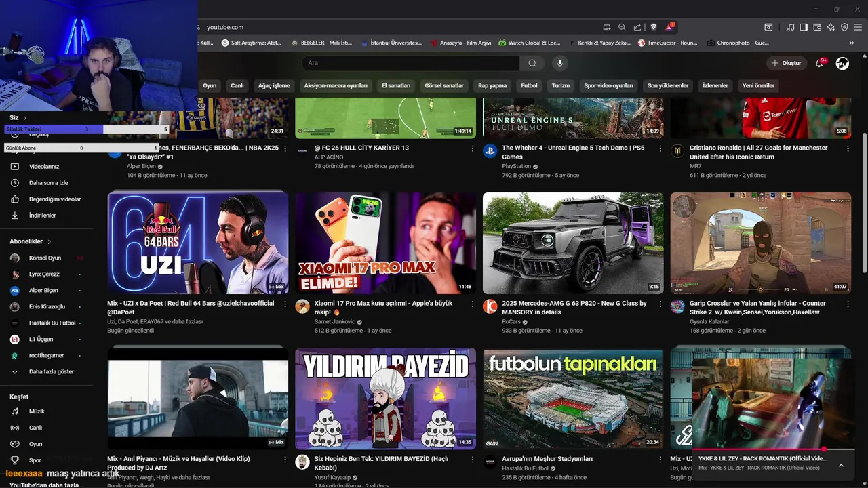The width and height of the screenshot is (868, 488).
Task: Open the futbolun tapınakları thumbnail
Action: click(x=573, y=399)
